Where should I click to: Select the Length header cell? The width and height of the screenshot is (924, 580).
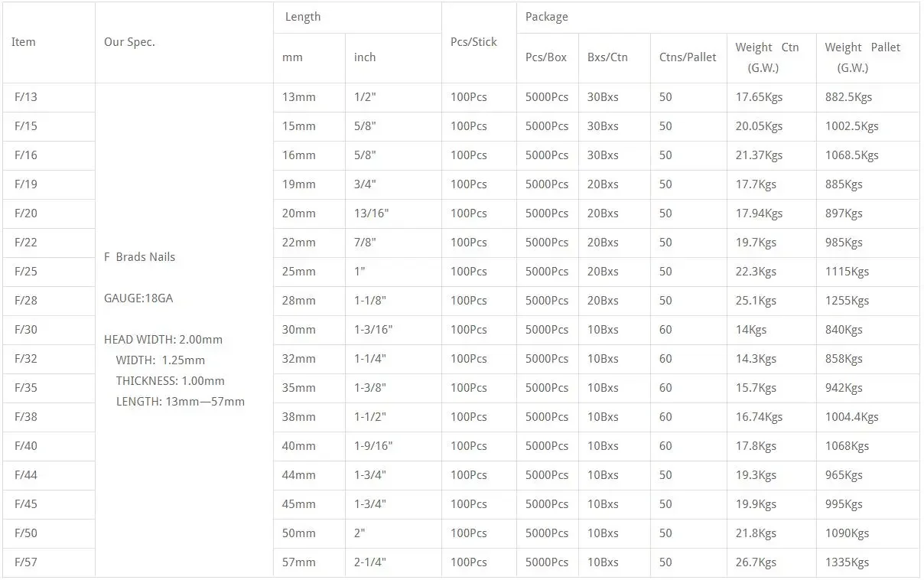(303, 17)
